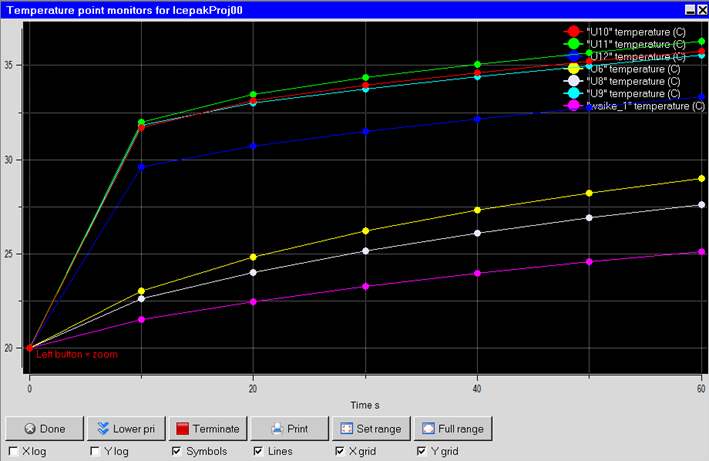Click the "waike_1" temperature (C) legend label
The image size is (709, 461).
click(x=646, y=106)
